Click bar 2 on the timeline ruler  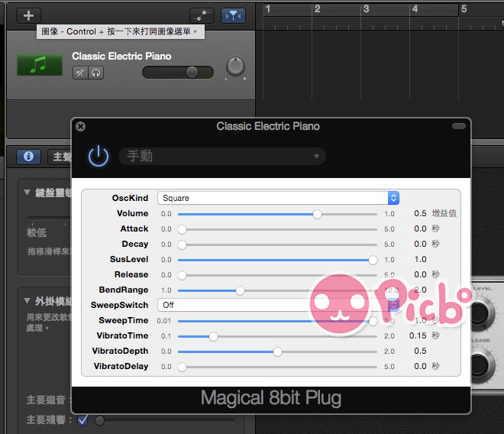point(317,9)
